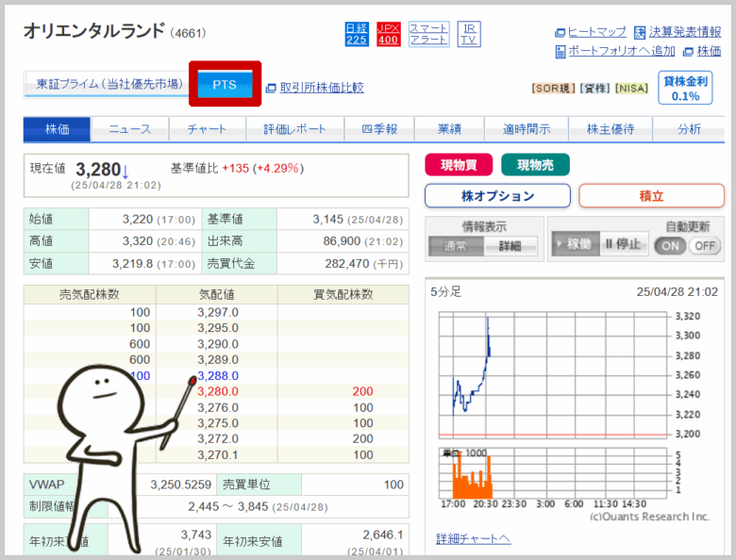Open the 決算発表情報 link
The width and height of the screenshot is (736, 560).
685,32
